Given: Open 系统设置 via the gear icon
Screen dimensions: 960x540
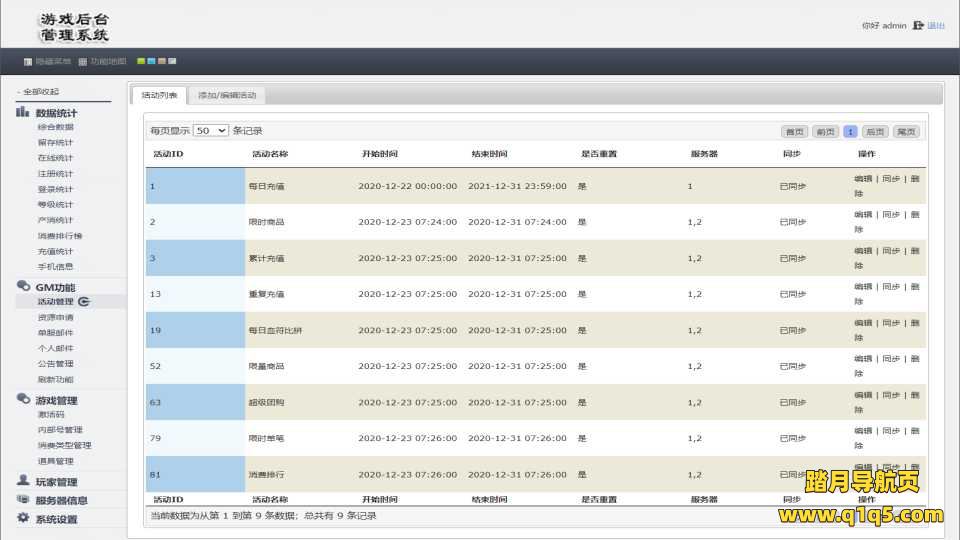Looking at the screenshot, I should [x=23, y=518].
